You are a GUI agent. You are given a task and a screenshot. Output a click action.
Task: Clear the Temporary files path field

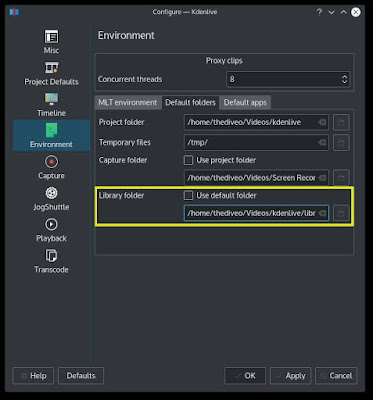(x=322, y=142)
